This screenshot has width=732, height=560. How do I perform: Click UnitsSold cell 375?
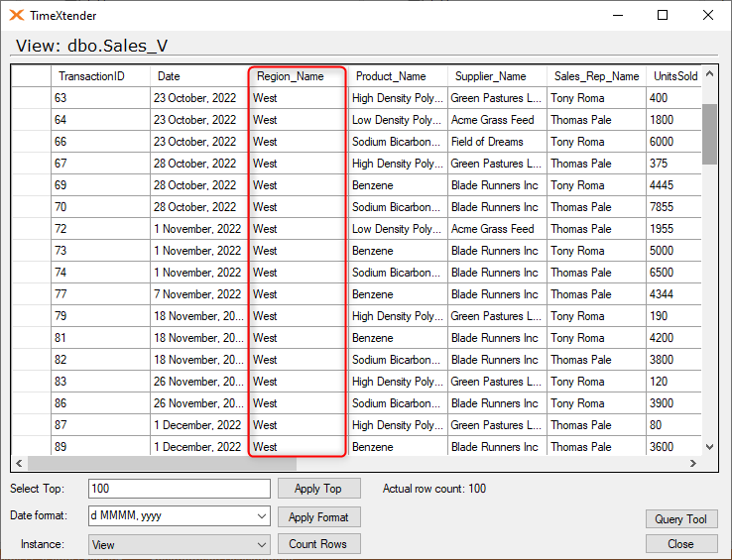point(673,164)
